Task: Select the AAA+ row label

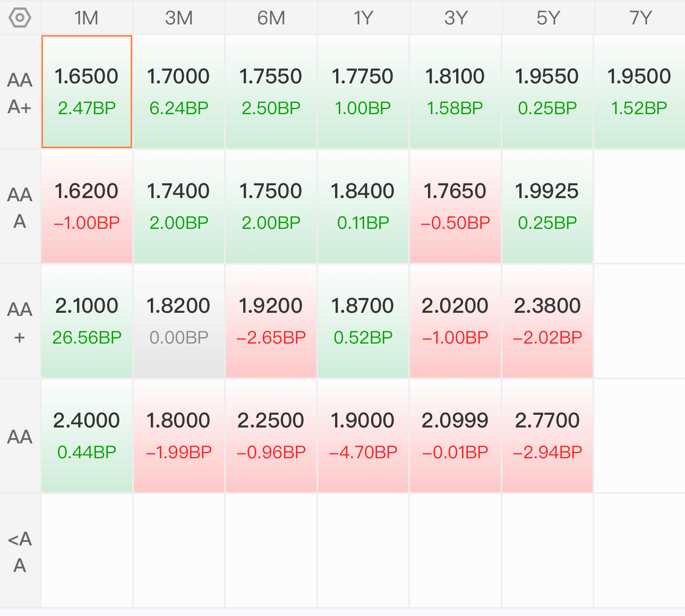Action: (20, 93)
